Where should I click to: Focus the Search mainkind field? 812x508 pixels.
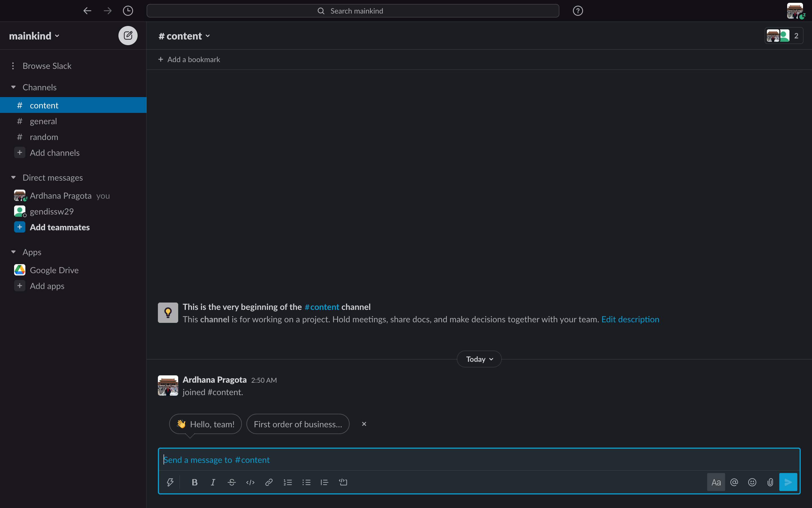coord(353,11)
